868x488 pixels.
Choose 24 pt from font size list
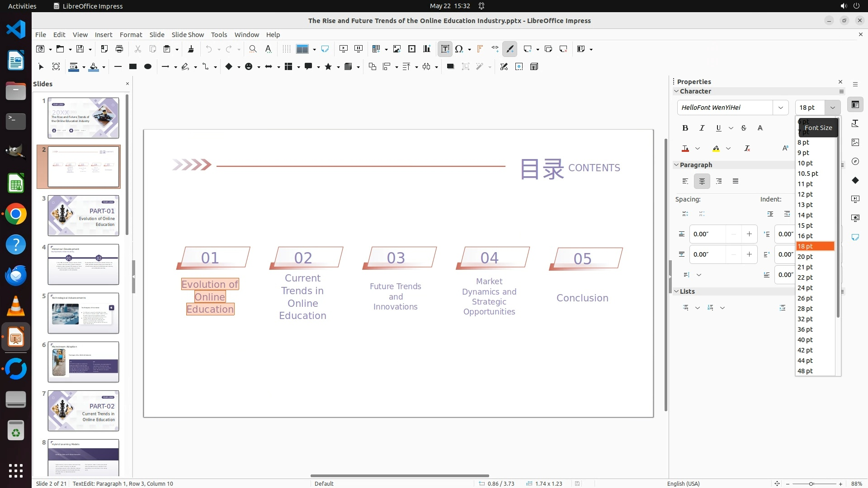tap(805, 288)
